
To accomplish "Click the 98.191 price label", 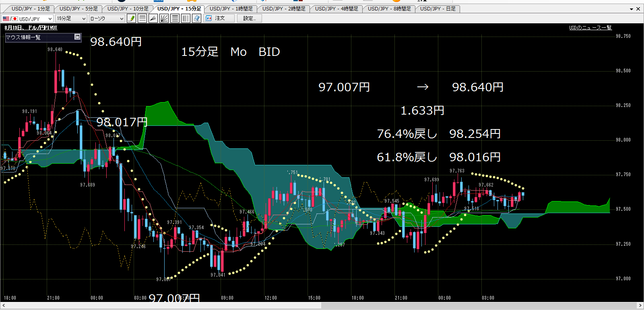I will (29, 111).
